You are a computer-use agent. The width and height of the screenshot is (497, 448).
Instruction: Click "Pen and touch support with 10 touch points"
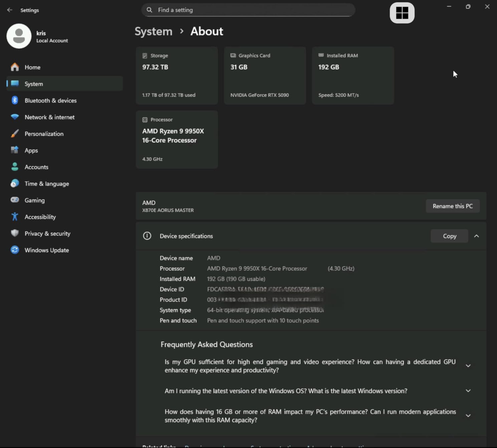click(x=263, y=321)
